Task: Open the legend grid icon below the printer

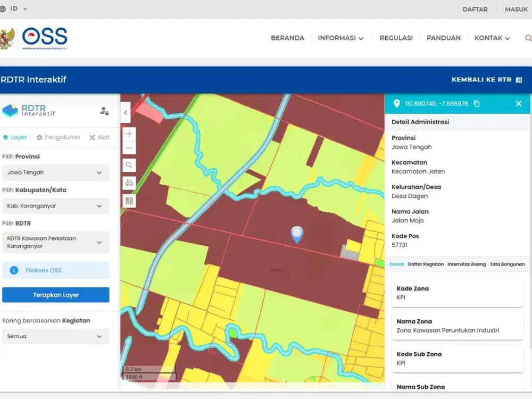Action: 129,201
